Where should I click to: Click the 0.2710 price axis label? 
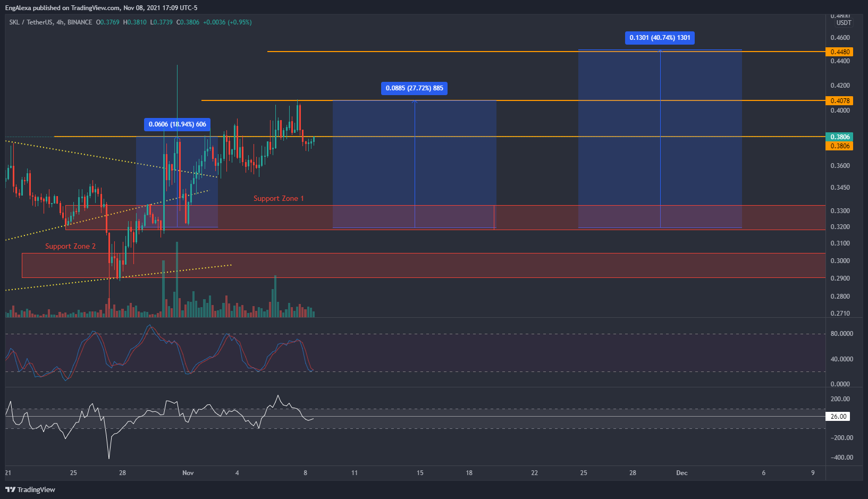[840, 314]
